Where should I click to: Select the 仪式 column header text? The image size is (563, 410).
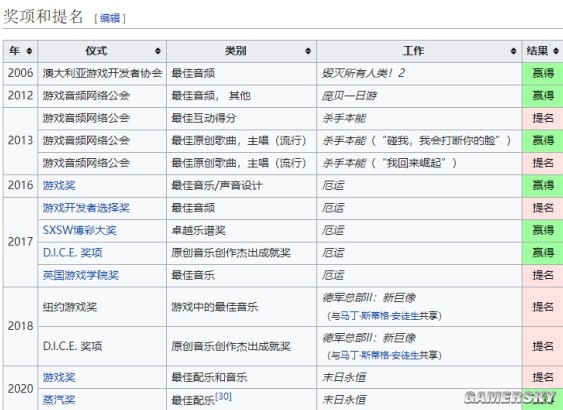[96, 51]
